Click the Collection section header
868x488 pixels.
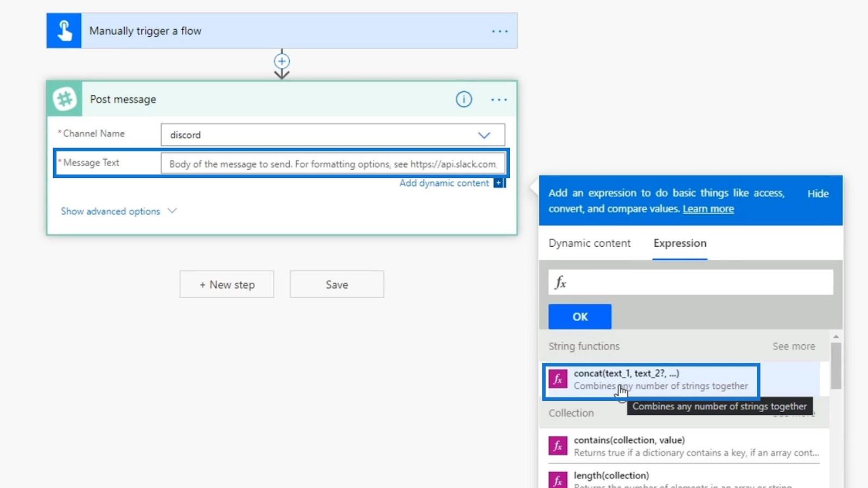tap(571, 413)
